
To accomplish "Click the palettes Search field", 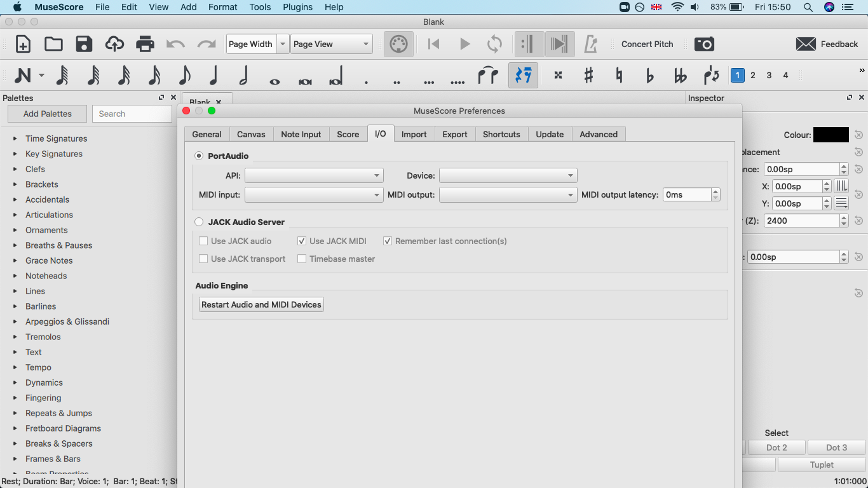I will pos(132,114).
